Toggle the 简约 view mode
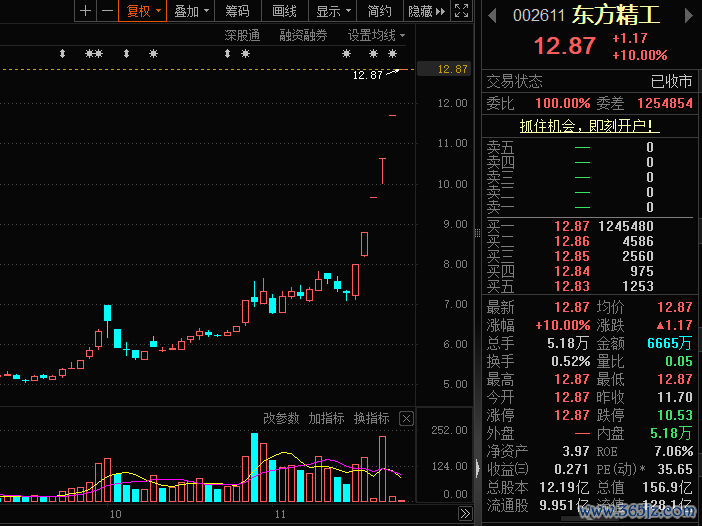This screenshot has height=526, width=702. (x=379, y=11)
